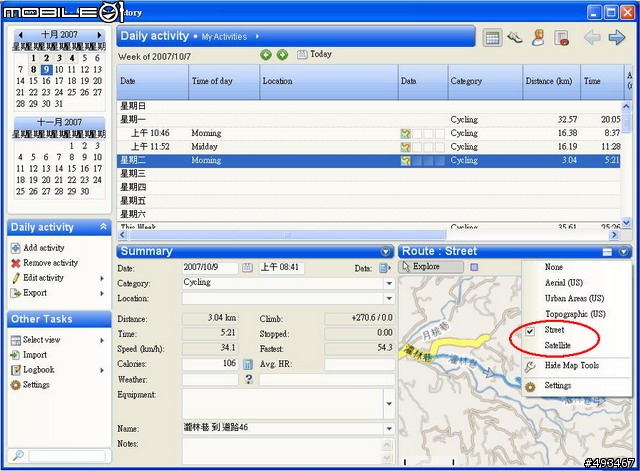Expand the Name combo box
The height and width of the screenshot is (471, 640).
pos(389,429)
